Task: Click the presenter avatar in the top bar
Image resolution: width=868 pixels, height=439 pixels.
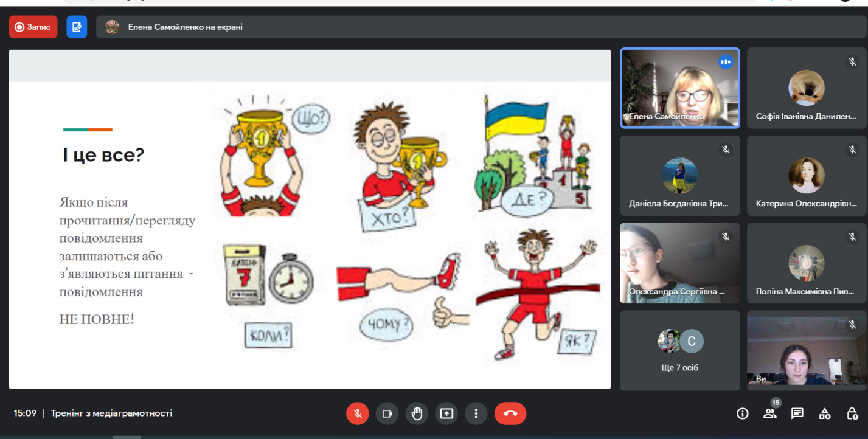Action: tap(112, 27)
